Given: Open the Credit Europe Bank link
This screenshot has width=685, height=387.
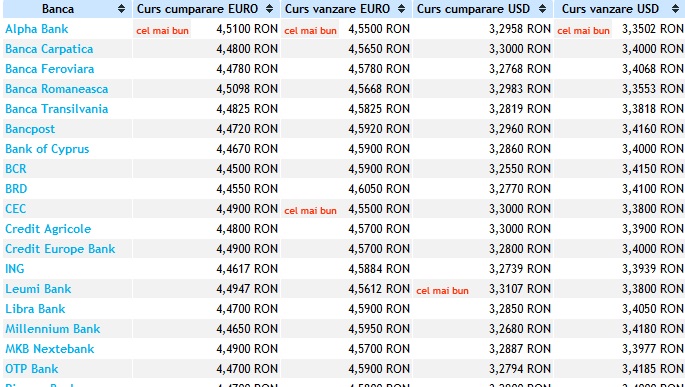Looking at the screenshot, I should click(60, 249).
